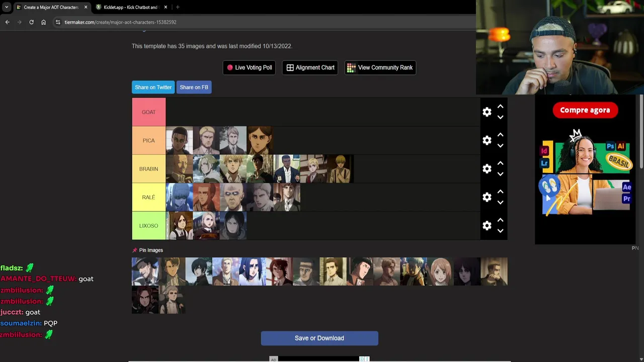Move GOAT tier row up
The width and height of the screenshot is (644, 362).
500,107
